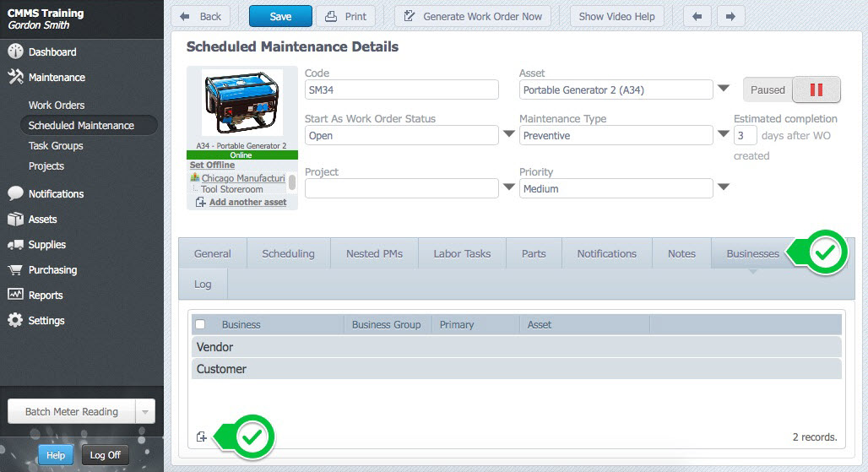
Task: Click the Save button
Action: pyautogui.click(x=280, y=17)
